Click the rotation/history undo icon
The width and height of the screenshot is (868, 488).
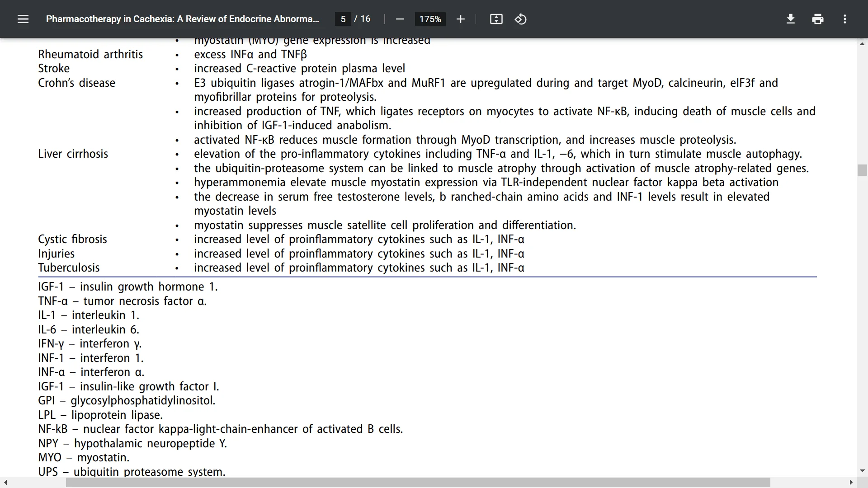click(x=520, y=19)
